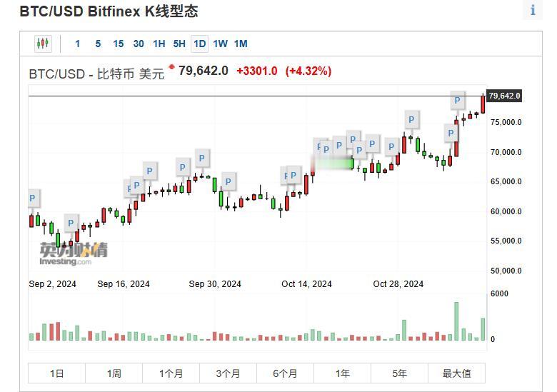Set chart range to 5年
Viewport: 557px width, 392px height.
click(399, 373)
